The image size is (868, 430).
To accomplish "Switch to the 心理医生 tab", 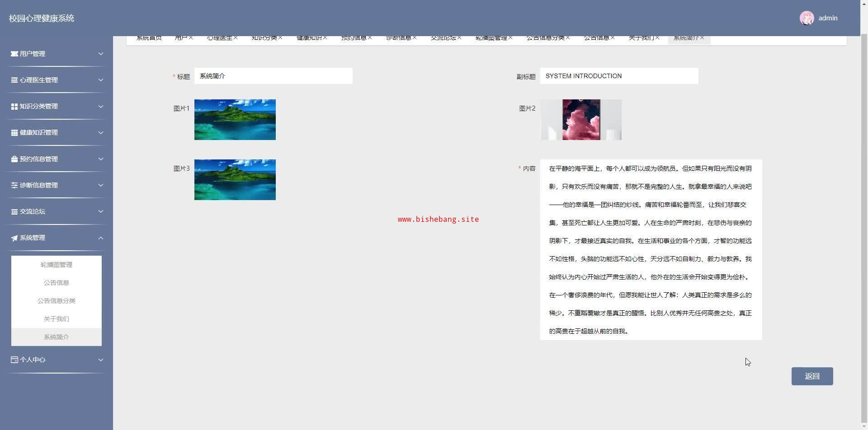I will [219, 38].
